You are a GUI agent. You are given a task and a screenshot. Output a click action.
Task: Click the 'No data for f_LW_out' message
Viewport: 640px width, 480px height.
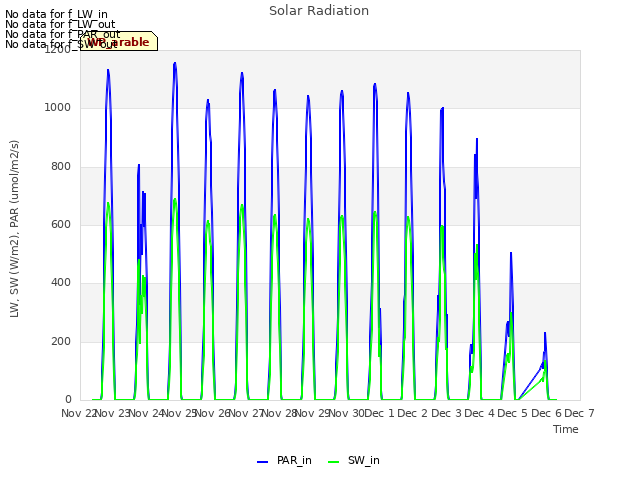tap(60, 24)
